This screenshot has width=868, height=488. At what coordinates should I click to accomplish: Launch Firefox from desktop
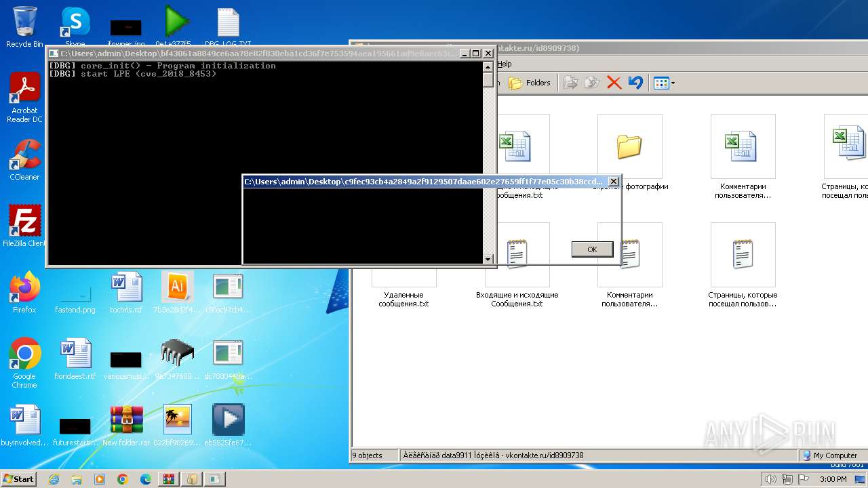click(x=24, y=292)
